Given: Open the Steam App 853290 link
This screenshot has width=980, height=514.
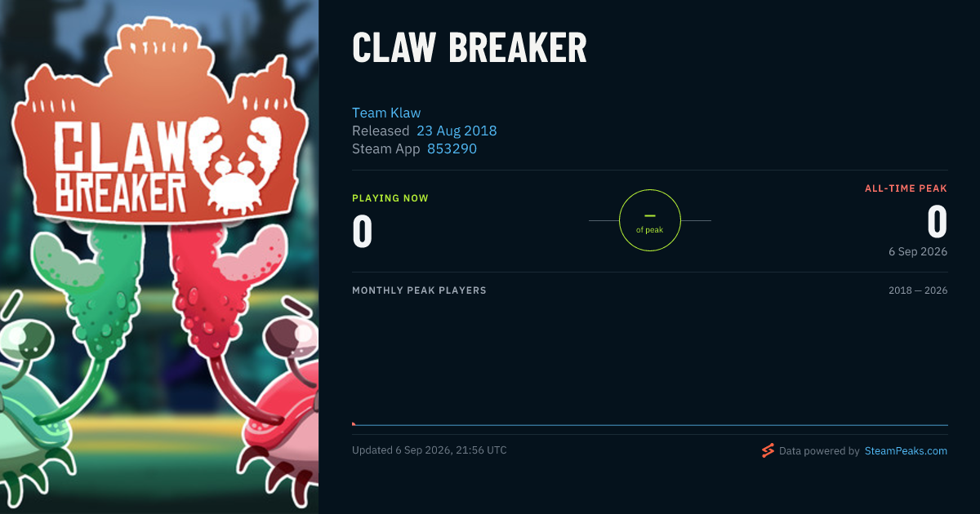Looking at the screenshot, I should click(x=452, y=148).
